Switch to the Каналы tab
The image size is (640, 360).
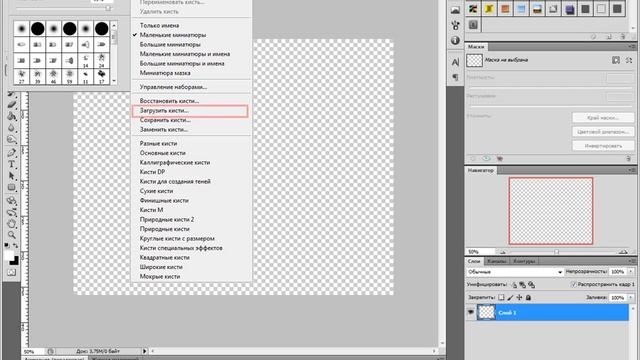[x=496, y=261]
